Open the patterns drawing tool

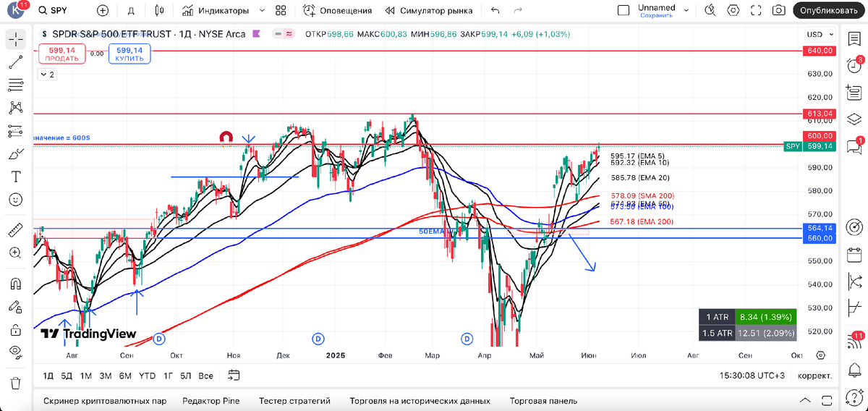tap(15, 108)
